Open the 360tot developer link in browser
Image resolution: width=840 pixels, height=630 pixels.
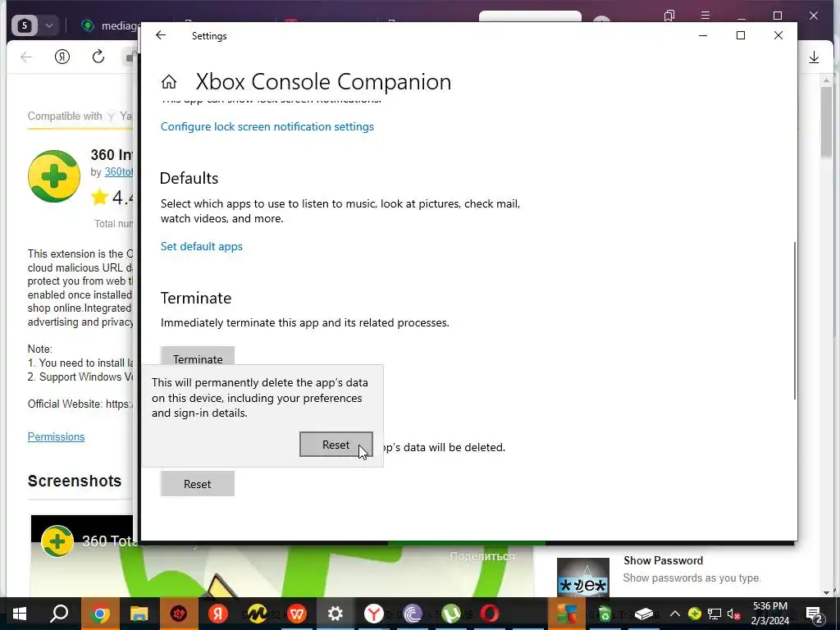[x=118, y=172]
